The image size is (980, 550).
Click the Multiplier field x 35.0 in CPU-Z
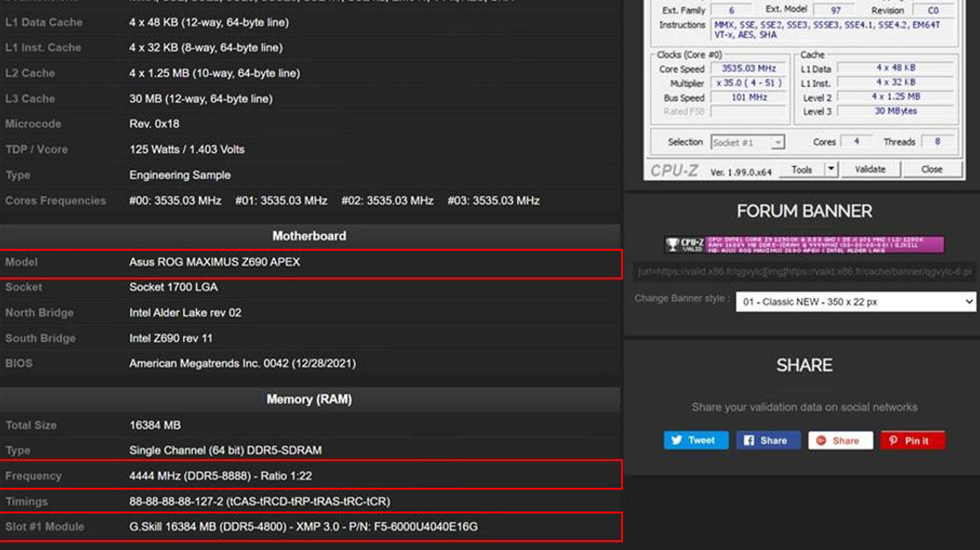coord(749,83)
